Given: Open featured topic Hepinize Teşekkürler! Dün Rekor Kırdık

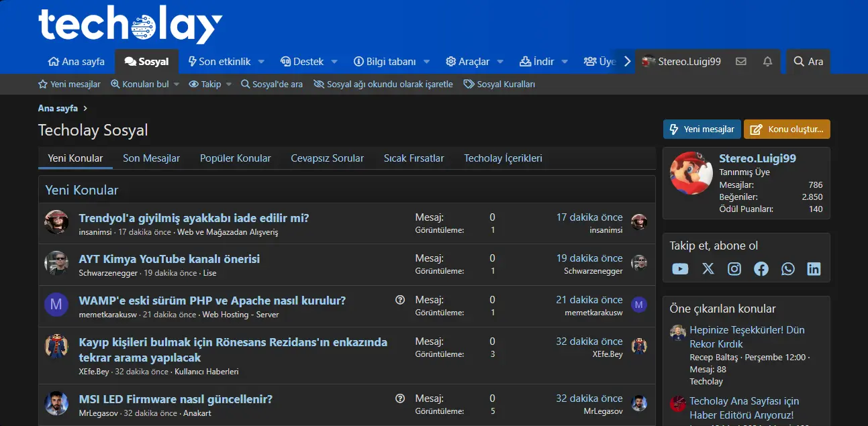Looking at the screenshot, I should coord(747,337).
